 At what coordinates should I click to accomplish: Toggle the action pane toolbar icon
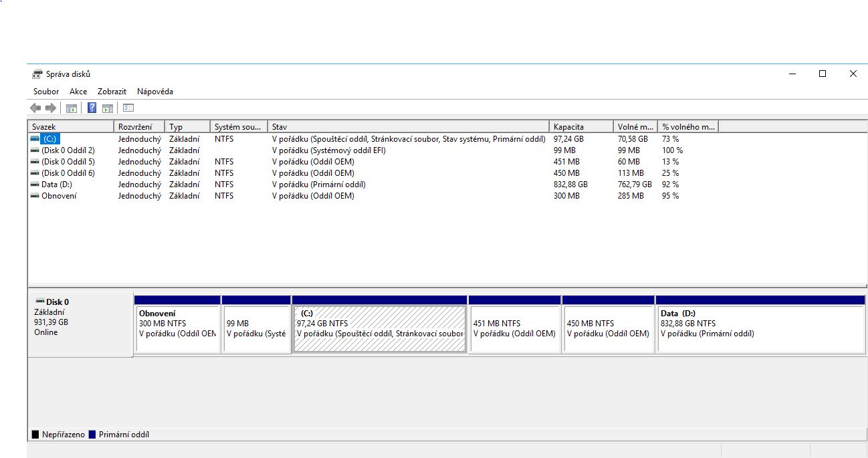(107, 108)
